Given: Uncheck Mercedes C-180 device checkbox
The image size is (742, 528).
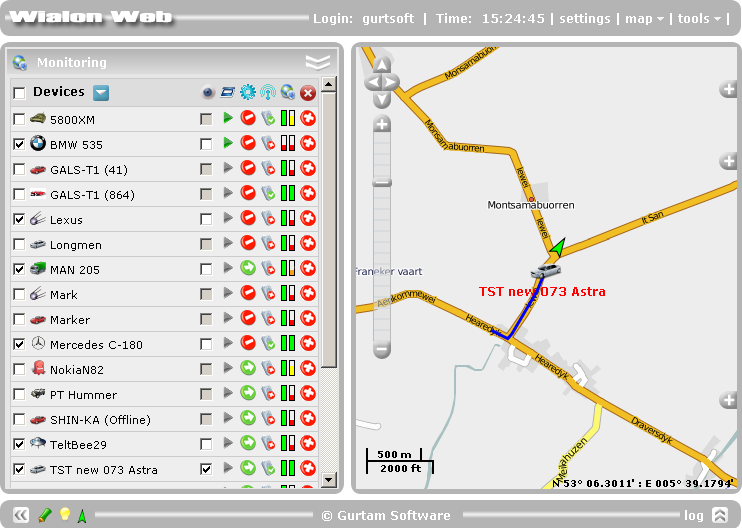Looking at the screenshot, I should [x=19, y=344].
